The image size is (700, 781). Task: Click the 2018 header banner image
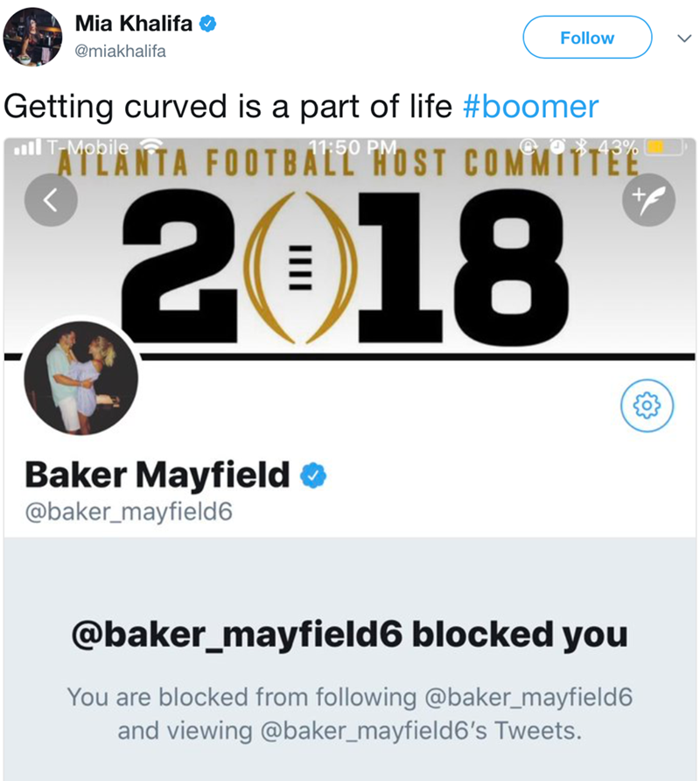(350, 263)
